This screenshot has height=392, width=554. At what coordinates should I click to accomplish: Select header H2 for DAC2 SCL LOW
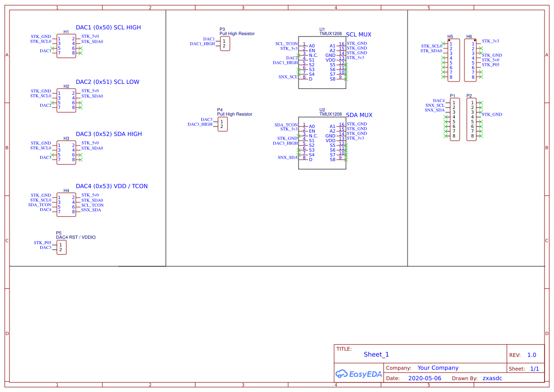click(66, 101)
